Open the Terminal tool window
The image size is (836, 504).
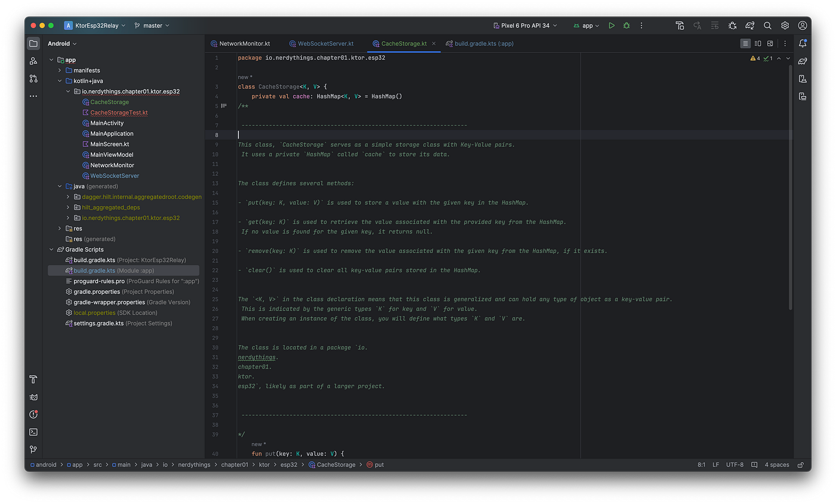33,432
